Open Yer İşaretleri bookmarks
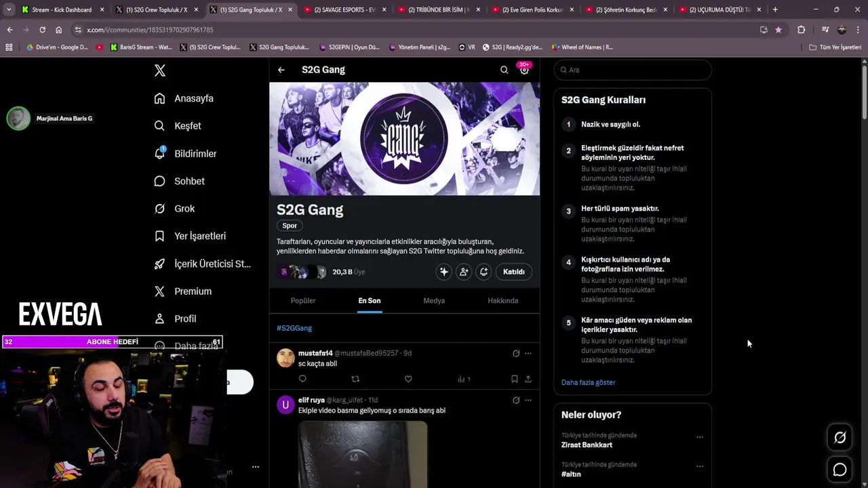Screen dimensions: 868x488 tap(190, 236)
